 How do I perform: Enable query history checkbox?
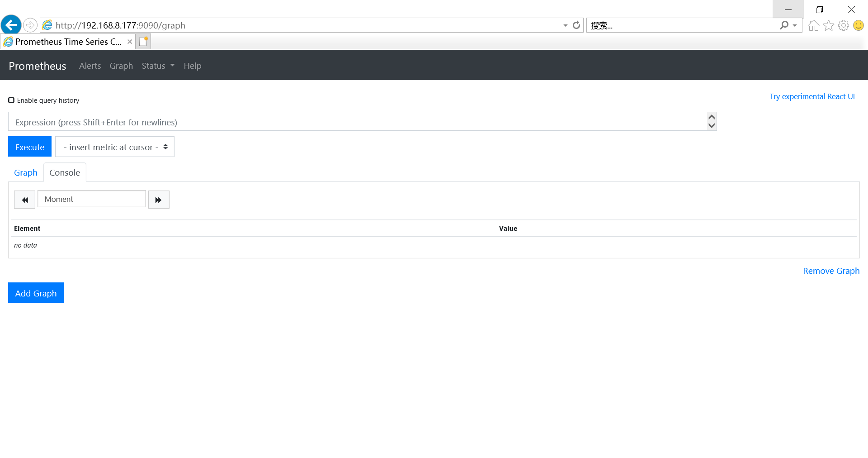[x=11, y=100]
